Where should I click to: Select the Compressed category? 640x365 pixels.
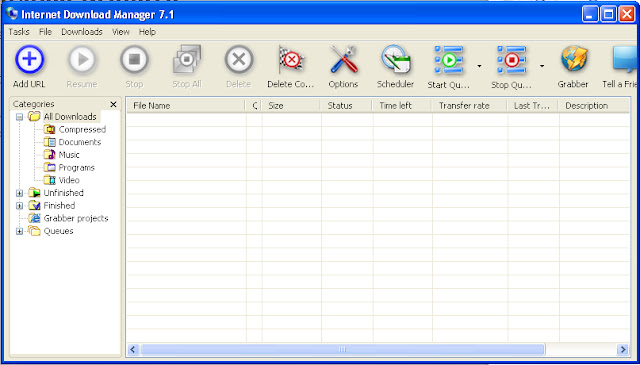point(82,129)
